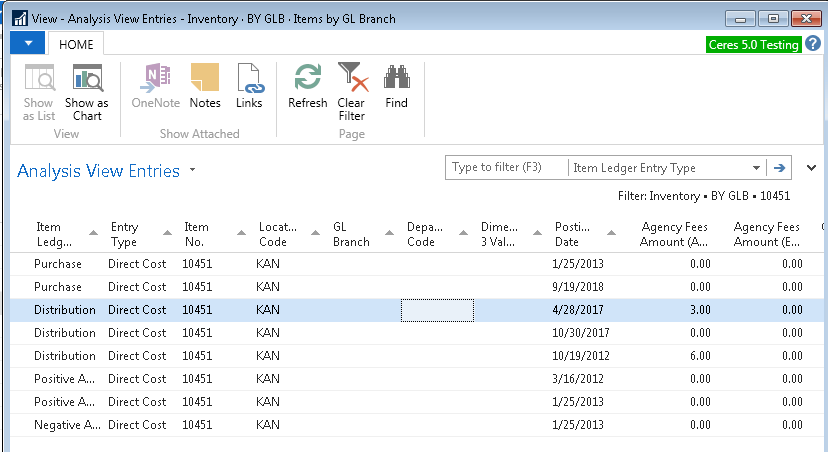Open the Links icon
This screenshot has height=452, width=828.
pyautogui.click(x=249, y=79)
